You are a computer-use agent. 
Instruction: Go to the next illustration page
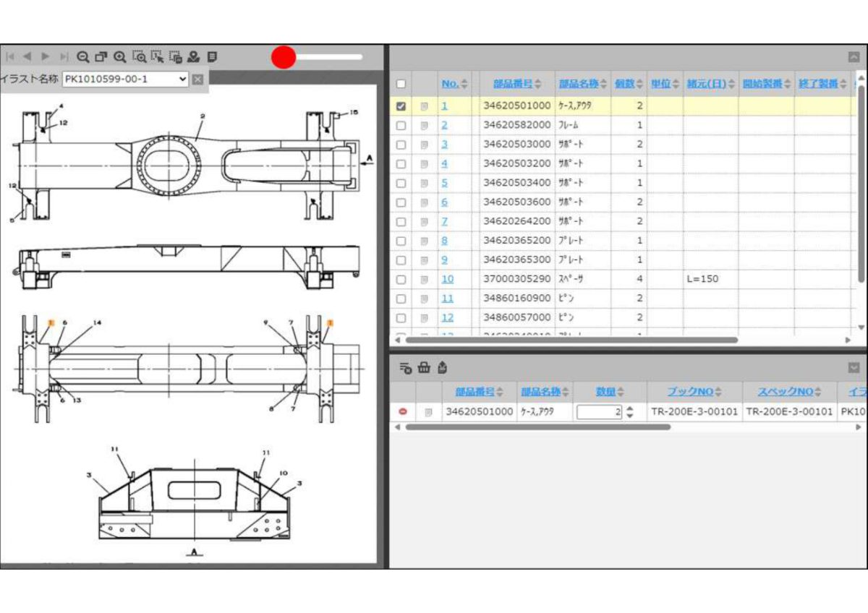[46, 56]
